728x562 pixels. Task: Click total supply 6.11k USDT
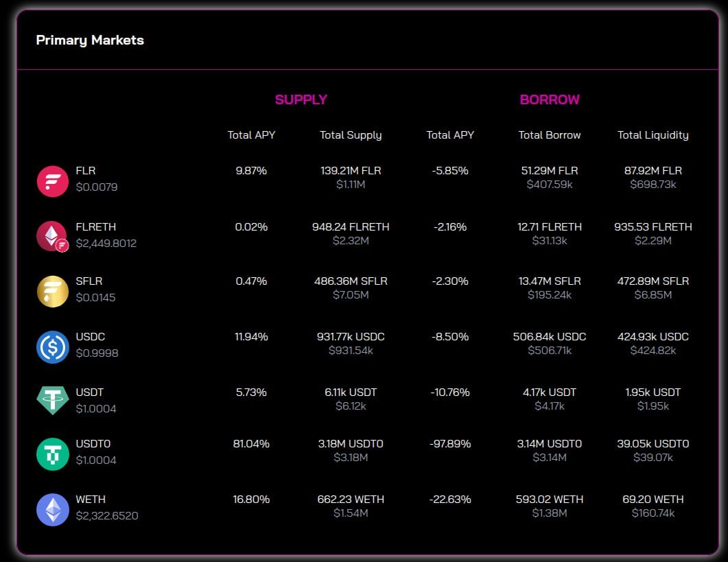pos(351,392)
